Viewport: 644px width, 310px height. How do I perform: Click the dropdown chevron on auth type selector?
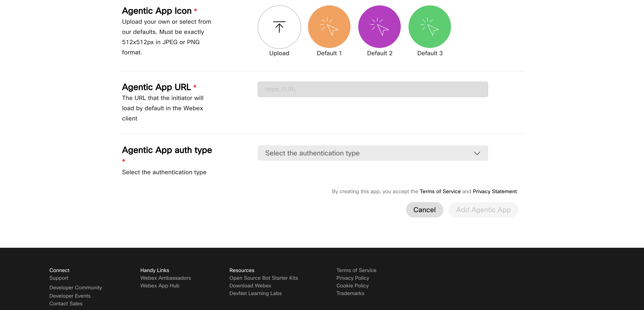[477, 153]
